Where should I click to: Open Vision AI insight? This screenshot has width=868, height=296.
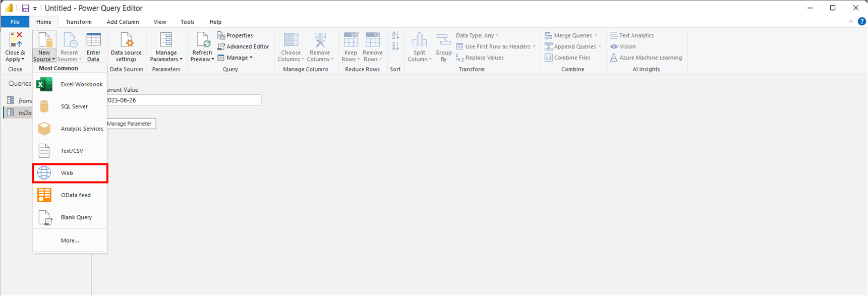coord(622,46)
